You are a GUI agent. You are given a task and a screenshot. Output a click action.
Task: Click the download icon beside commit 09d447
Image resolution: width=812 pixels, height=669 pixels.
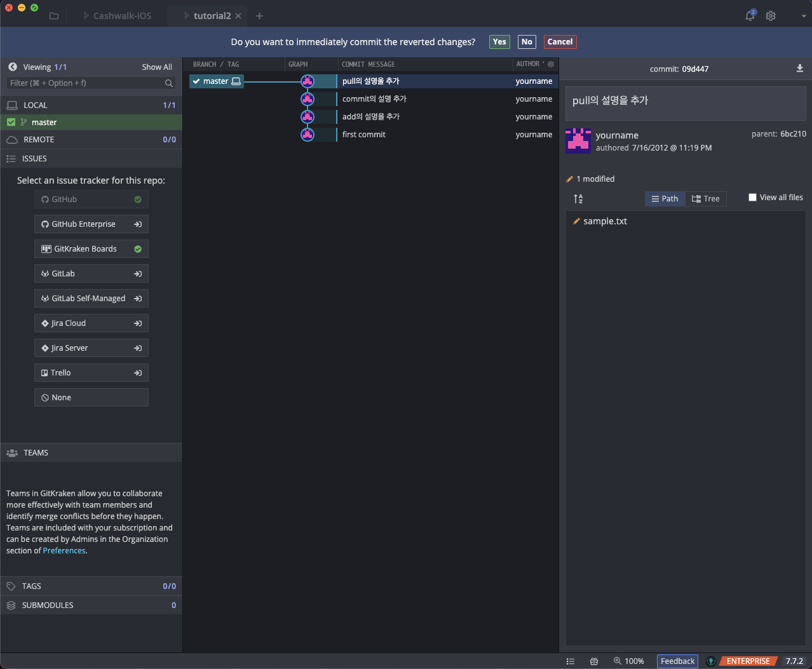click(x=799, y=69)
